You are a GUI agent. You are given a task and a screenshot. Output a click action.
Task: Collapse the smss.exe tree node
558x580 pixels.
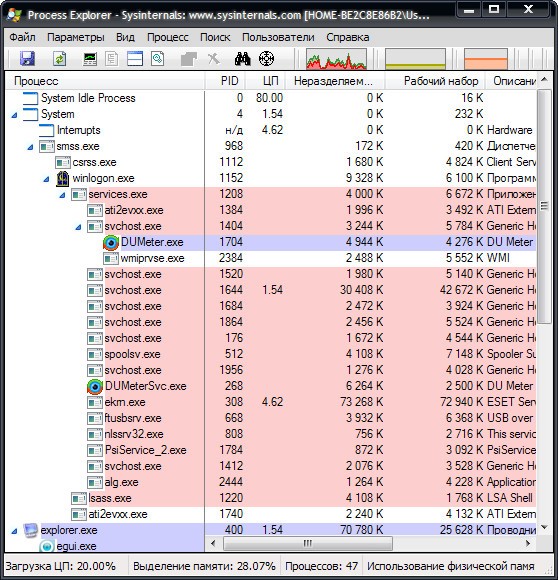[30, 147]
